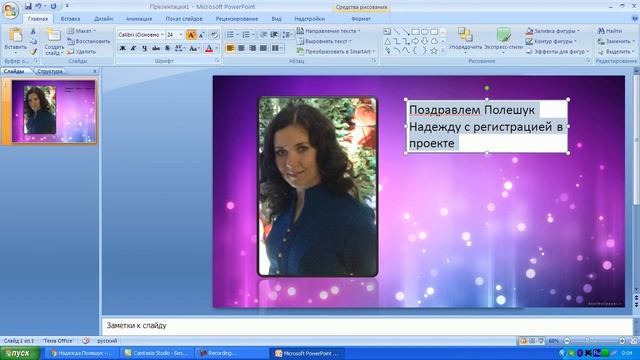Click Заменить in the editing group
Screen dimensions: 640x360
coord(616,41)
